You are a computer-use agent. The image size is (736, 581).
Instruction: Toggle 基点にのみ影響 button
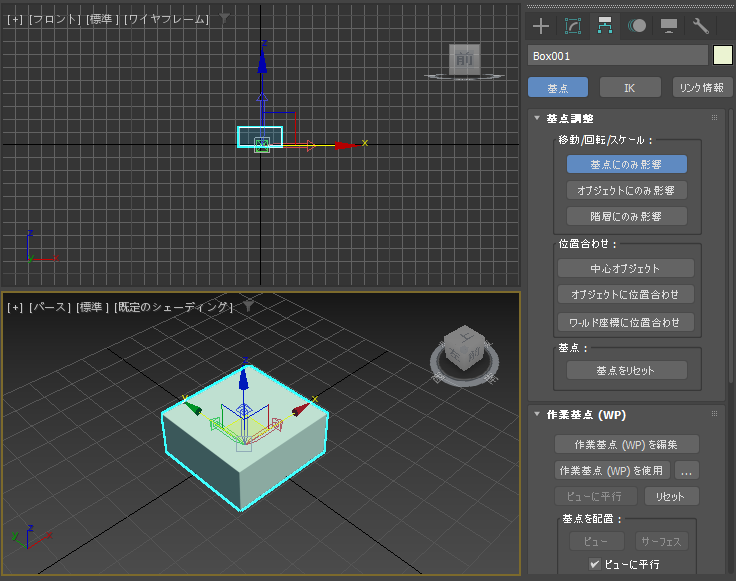click(627, 164)
